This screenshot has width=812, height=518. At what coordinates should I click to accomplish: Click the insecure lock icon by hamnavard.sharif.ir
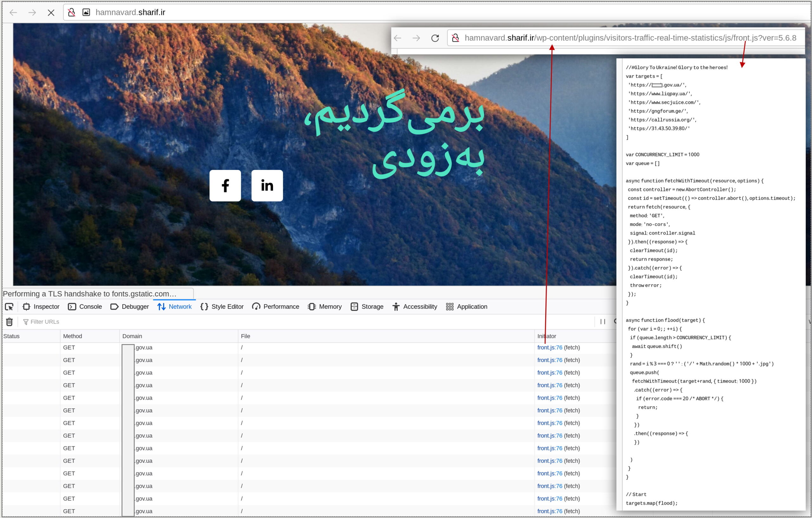point(71,12)
